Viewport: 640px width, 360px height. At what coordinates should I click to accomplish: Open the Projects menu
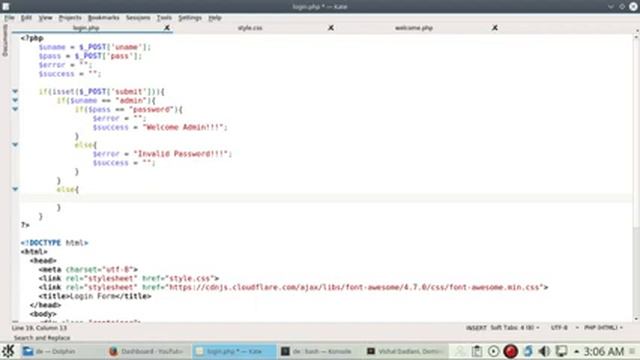pos(70,18)
